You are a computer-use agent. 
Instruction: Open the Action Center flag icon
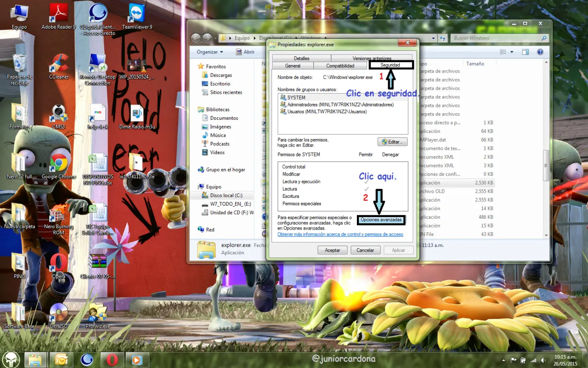(514, 360)
